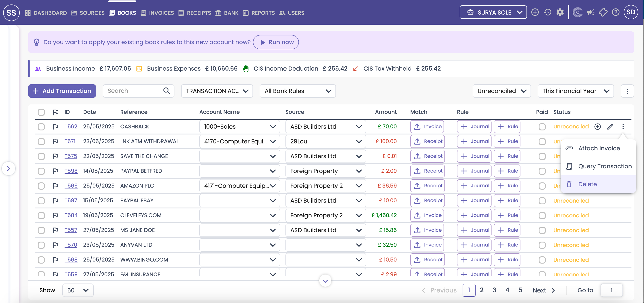
Task: Flag the LNK ATM WITHDRAWAL transaction
Action: point(56,141)
